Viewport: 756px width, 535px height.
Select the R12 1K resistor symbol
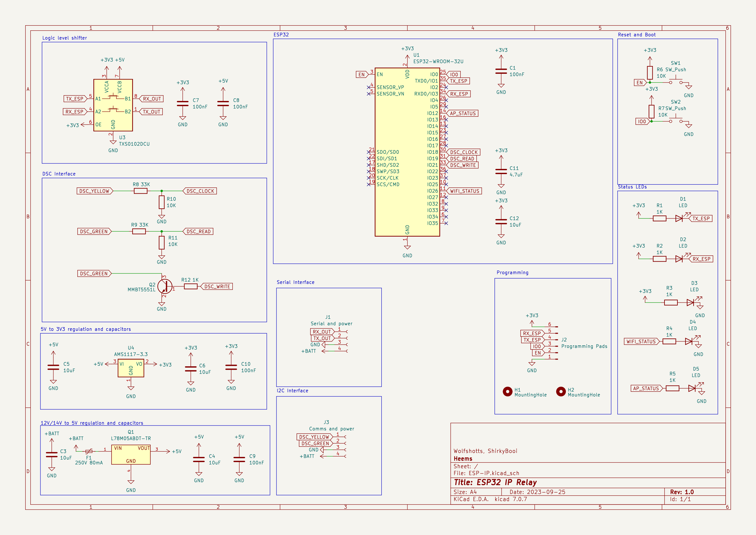(191, 287)
